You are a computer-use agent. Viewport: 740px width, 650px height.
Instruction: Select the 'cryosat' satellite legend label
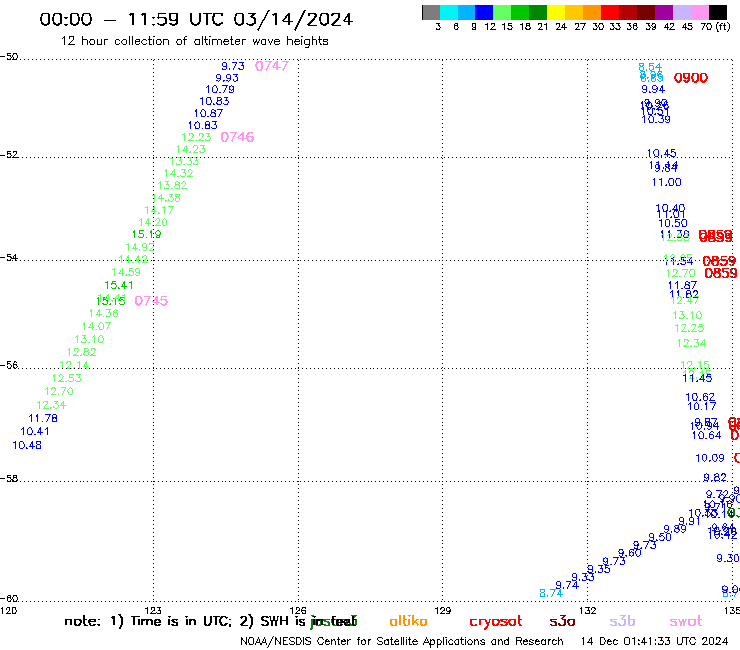tap(496, 622)
